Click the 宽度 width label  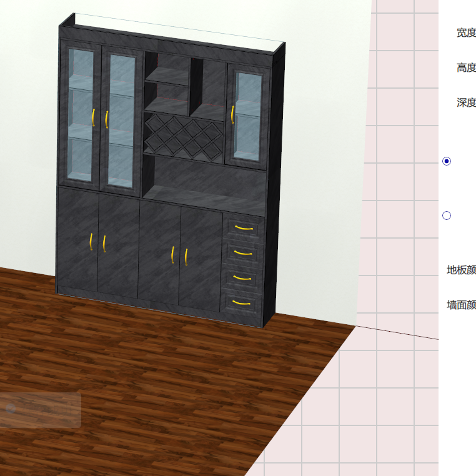click(x=465, y=33)
